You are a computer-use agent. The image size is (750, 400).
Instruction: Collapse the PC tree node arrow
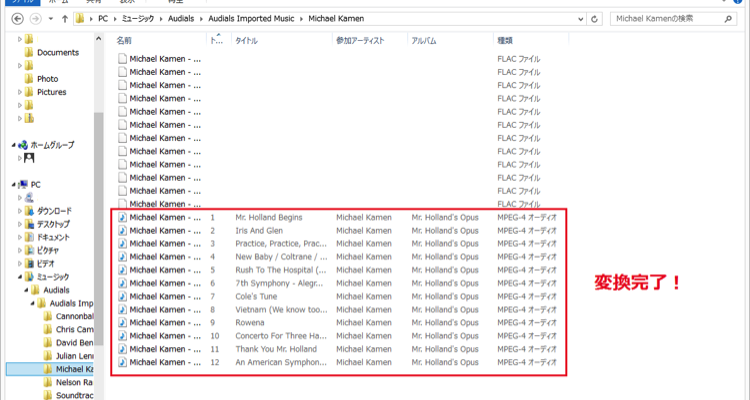(11, 184)
